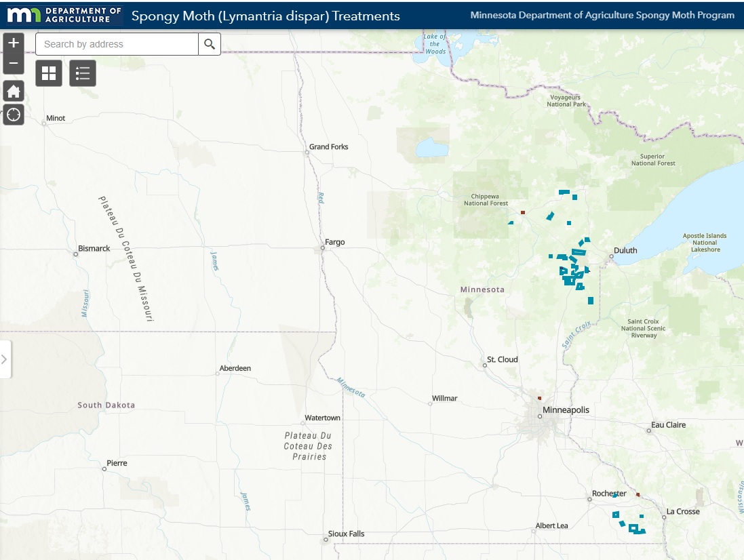
Task: Focus the Search by address field
Action: 117,44
